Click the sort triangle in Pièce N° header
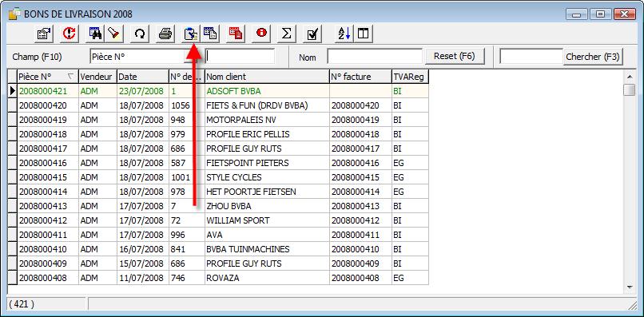This screenshot has width=644, height=317. (x=70, y=76)
